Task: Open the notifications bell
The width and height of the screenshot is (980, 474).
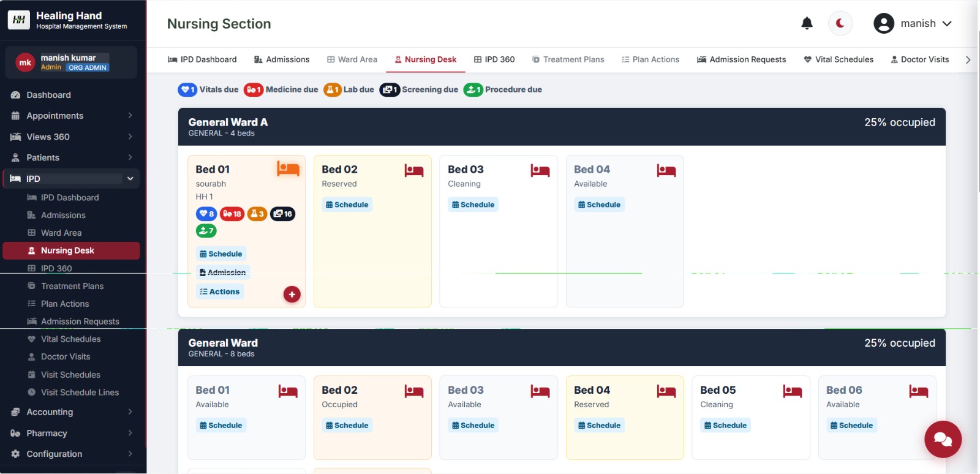Action: tap(807, 23)
